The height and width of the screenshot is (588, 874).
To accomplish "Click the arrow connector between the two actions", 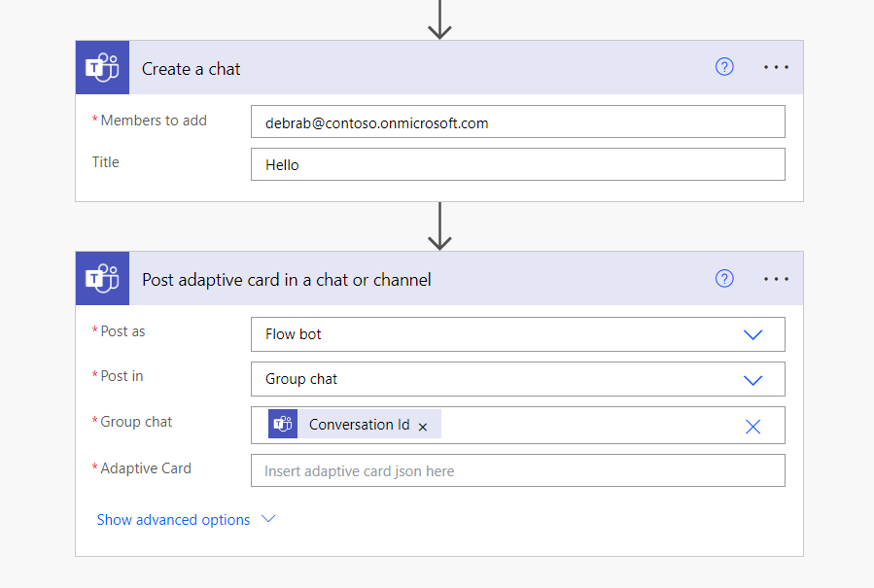I will tap(440, 225).
